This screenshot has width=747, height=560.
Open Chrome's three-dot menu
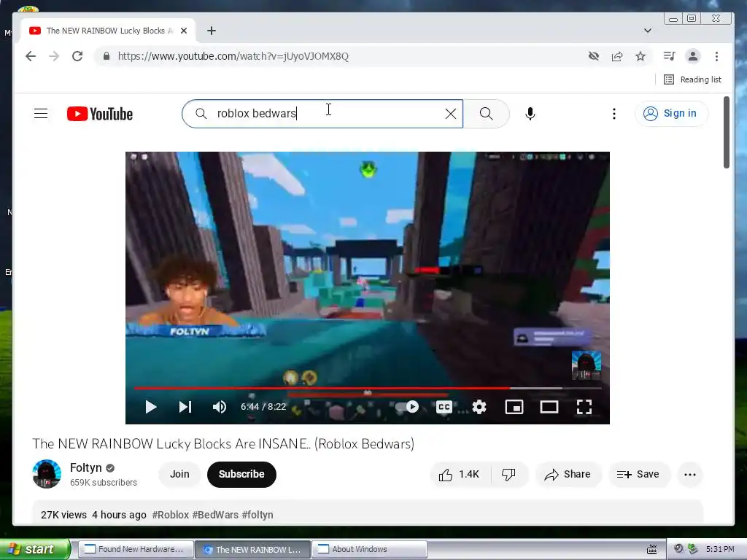(716, 56)
